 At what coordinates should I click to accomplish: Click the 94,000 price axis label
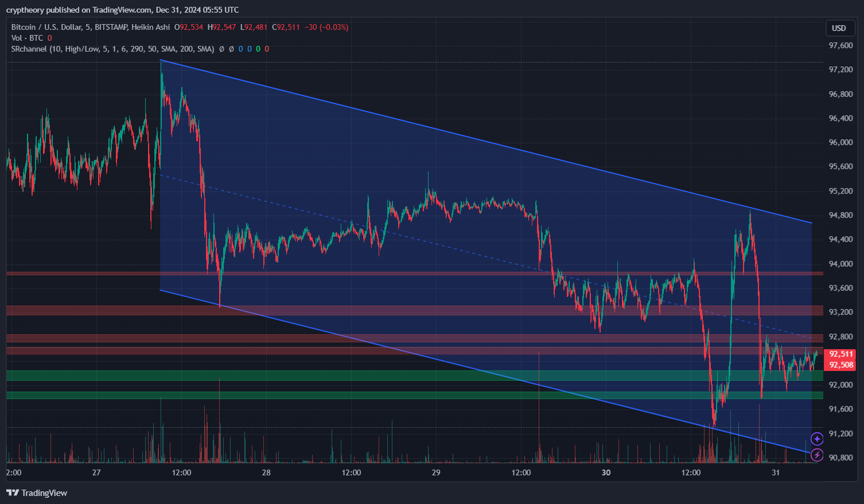(x=841, y=264)
